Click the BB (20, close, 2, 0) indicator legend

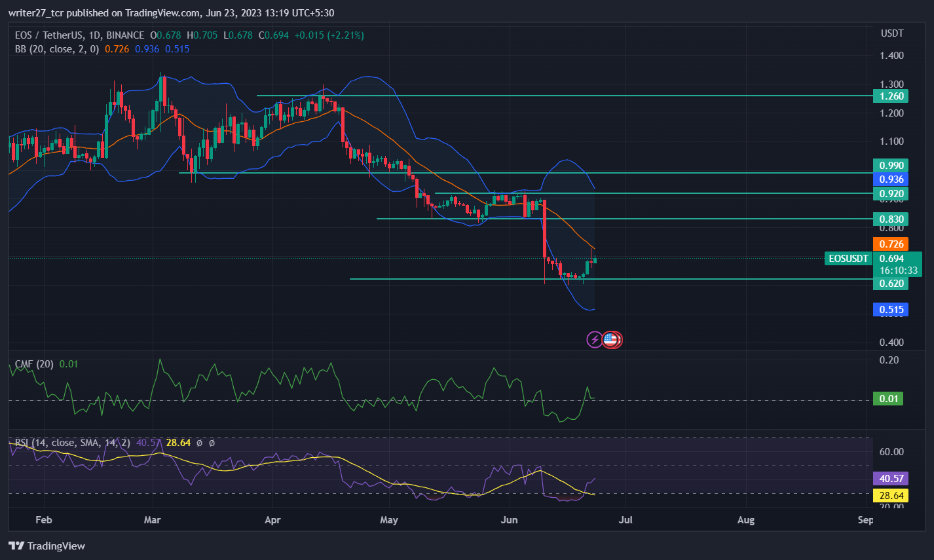pyautogui.click(x=57, y=49)
